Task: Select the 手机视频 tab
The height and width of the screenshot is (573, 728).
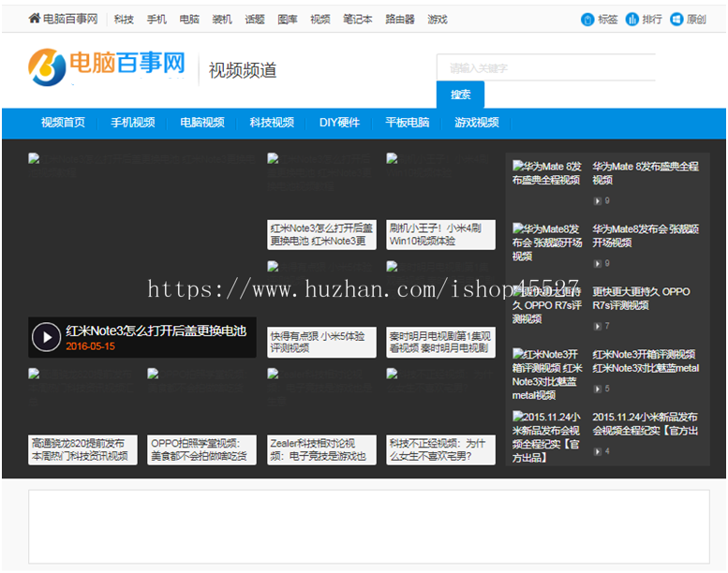Action: tap(133, 123)
